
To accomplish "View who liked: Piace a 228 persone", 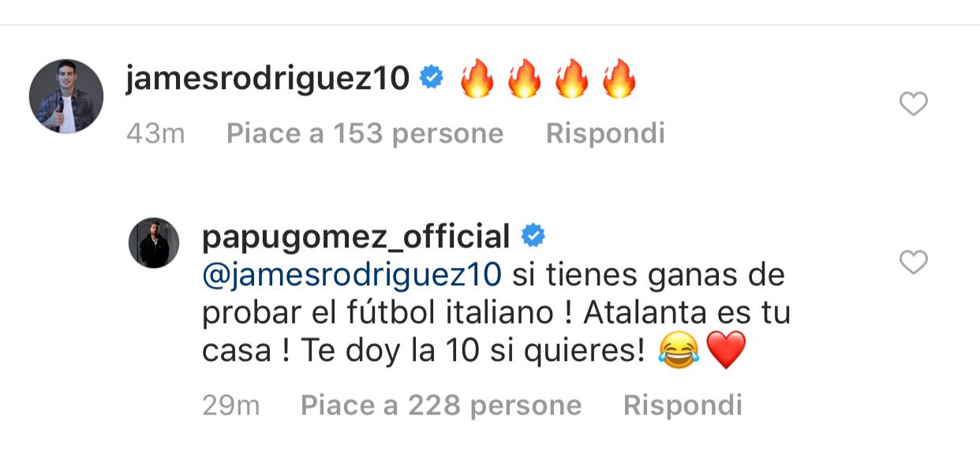I will coord(441,405).
